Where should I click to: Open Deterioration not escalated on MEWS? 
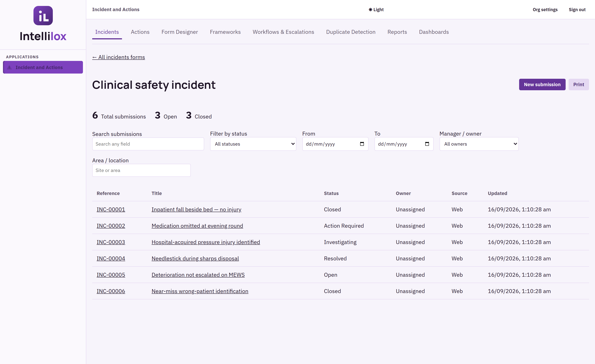tap(198, 275)
